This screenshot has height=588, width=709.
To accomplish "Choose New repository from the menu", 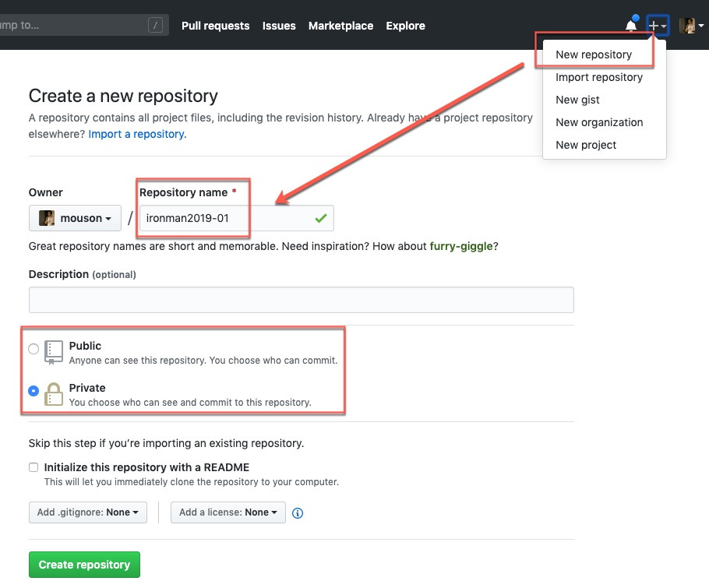I will [594, 55].
